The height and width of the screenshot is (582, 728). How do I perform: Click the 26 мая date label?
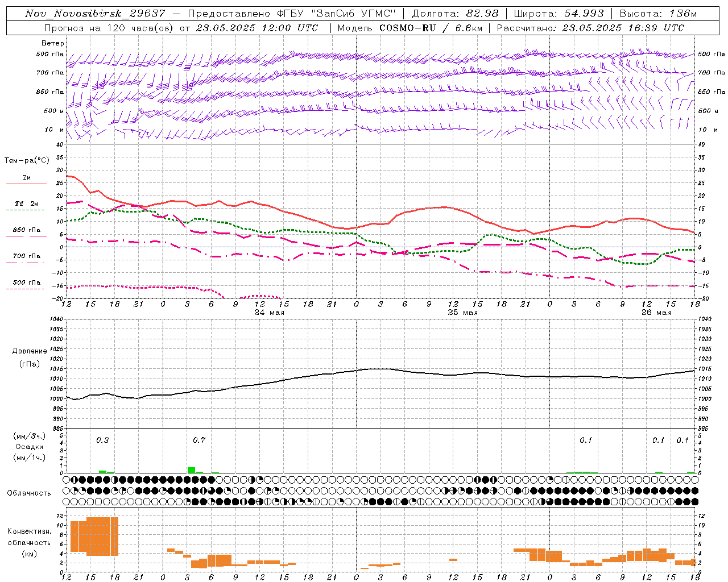656,313
